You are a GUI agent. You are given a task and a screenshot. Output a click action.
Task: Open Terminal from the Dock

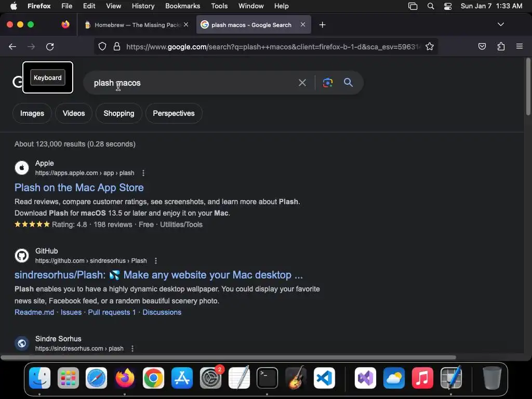coord(268,378)
